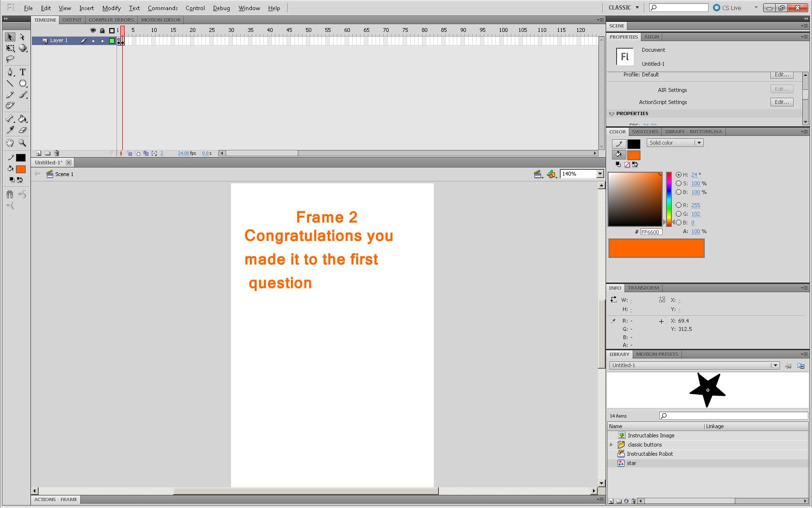Pick the Paint Bucket tool
The height and width of the screenshot is (508, 812).
tap(22, 119)
